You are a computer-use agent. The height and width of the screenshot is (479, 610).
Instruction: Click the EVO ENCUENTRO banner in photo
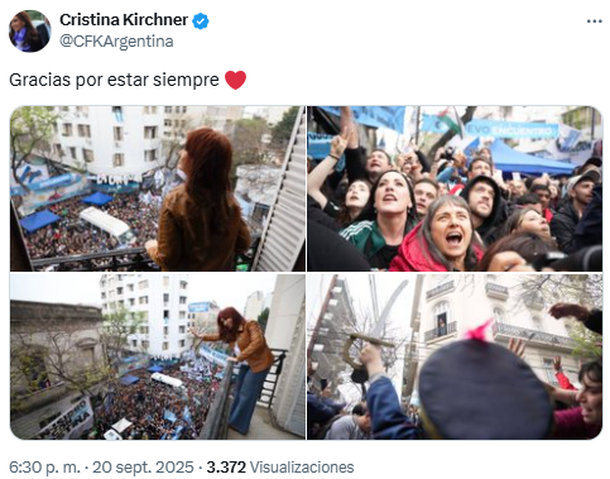(x=512, y=129)
